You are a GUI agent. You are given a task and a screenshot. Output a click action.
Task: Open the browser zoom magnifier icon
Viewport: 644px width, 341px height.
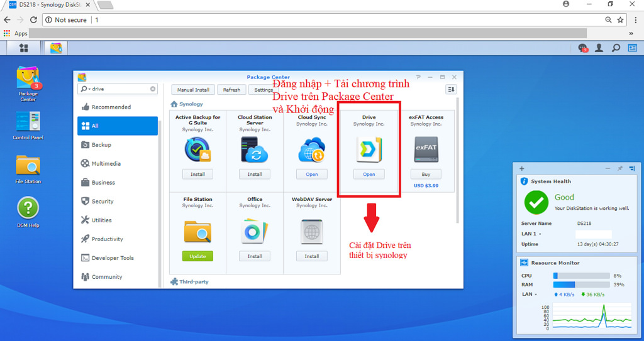point(608,19)
